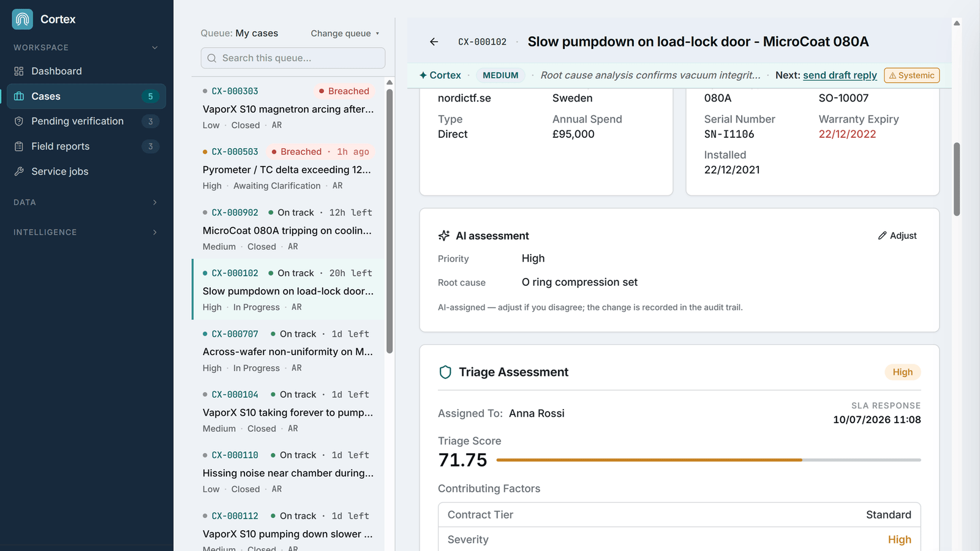Click the nordictf.se domain text
This screenshot has height=551, width=980.
[464, 98]
